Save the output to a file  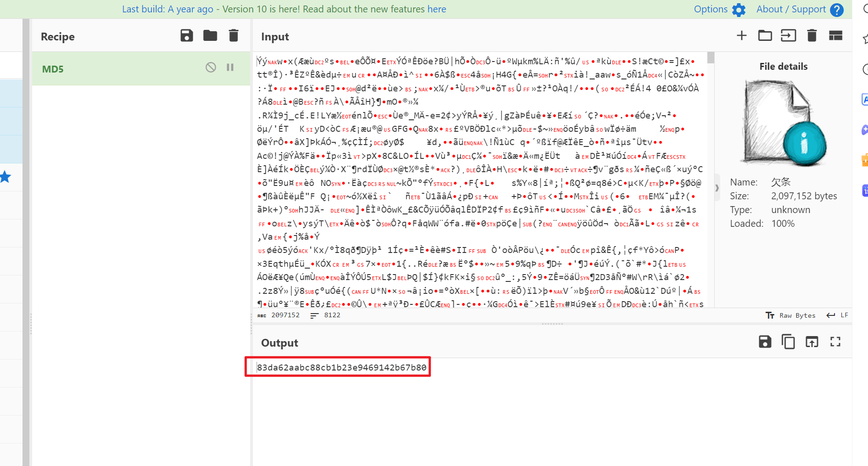click(765, 342)
